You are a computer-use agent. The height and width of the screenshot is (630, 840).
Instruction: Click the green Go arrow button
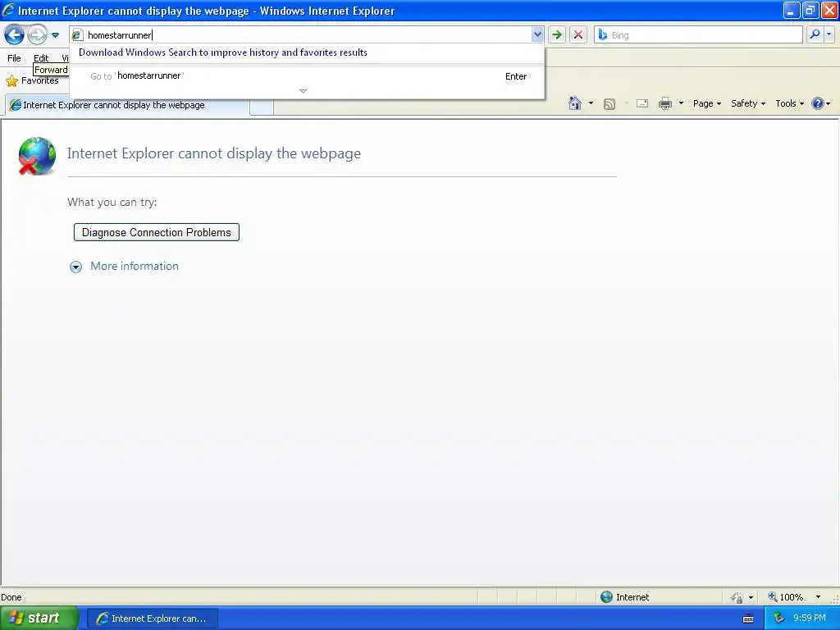click(557, 34)
